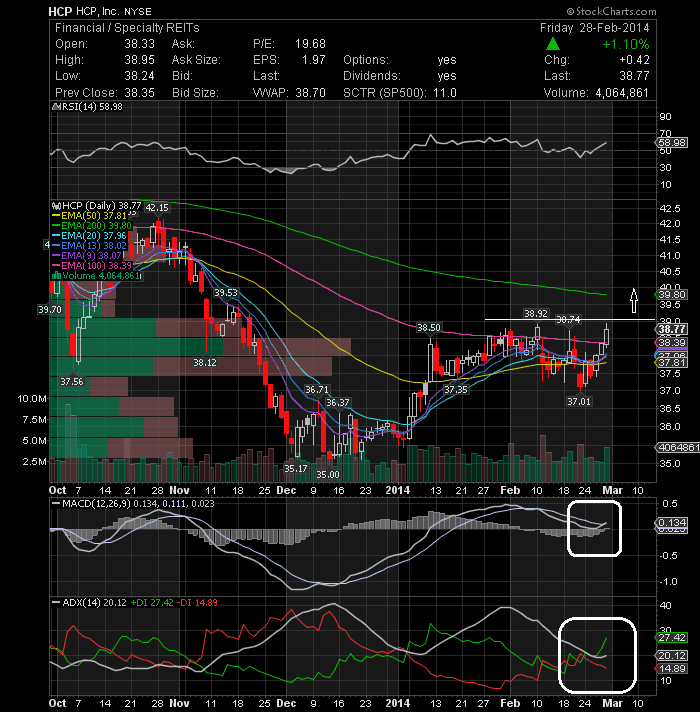Click the 4064861 volume right-axis tag
The height and width of the screenshot is (712, 700).
[678, 448]
